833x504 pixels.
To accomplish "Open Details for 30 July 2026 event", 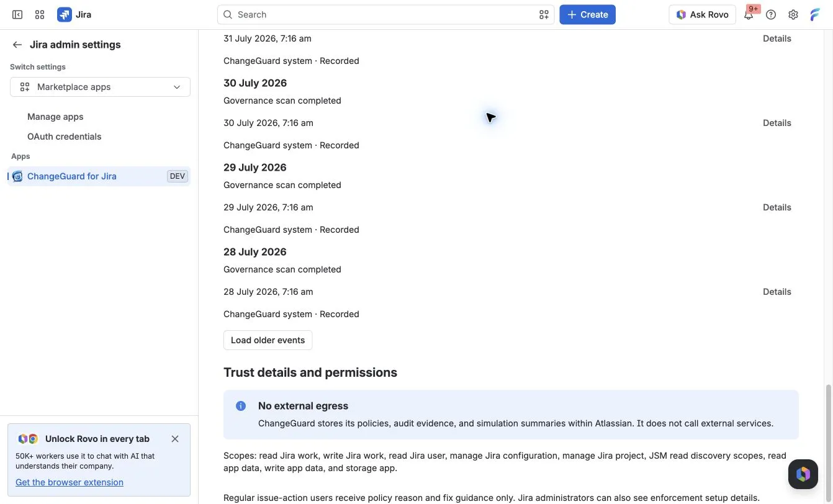I will pyautogui.click(x=777, y=123).
